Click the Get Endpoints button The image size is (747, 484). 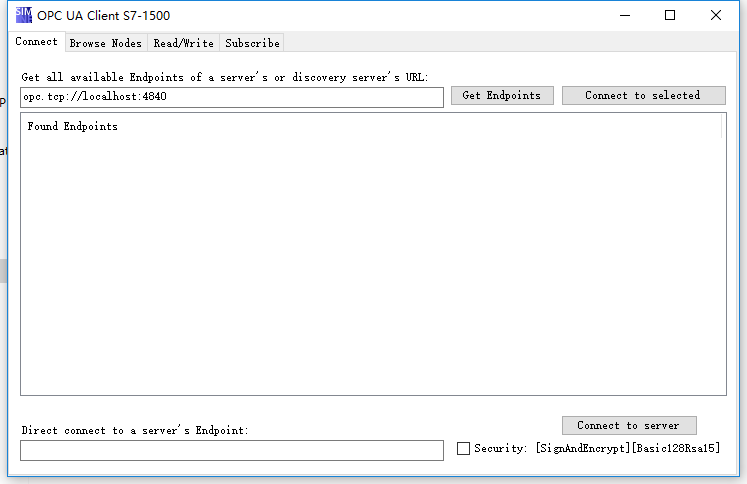point(502,95)
